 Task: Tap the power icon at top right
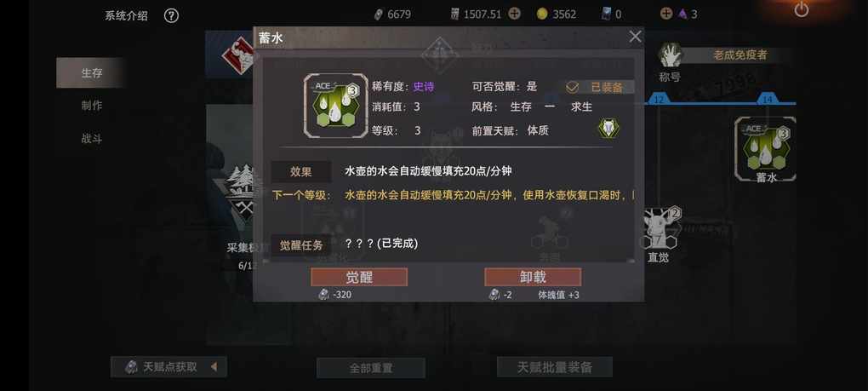click(x=802, y=9)
